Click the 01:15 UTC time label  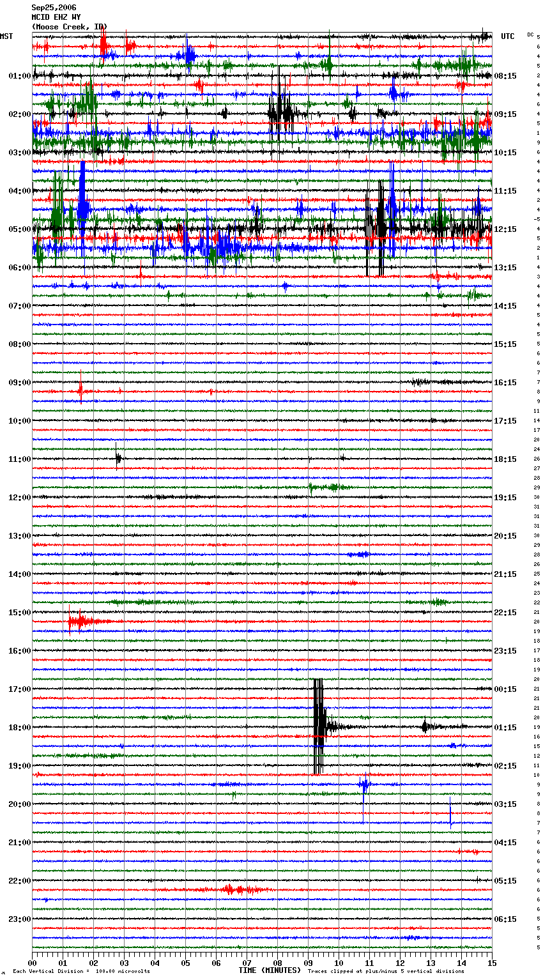505,728
